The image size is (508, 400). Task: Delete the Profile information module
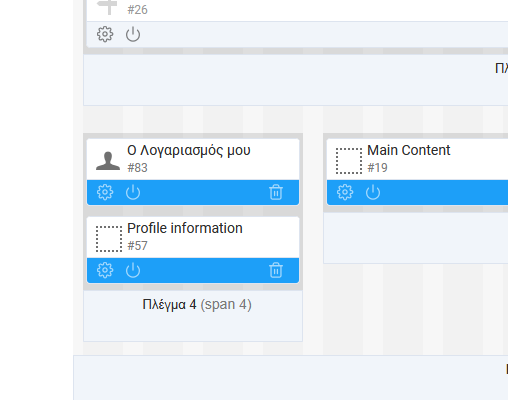pyautogui.click(x=276, y=270)
